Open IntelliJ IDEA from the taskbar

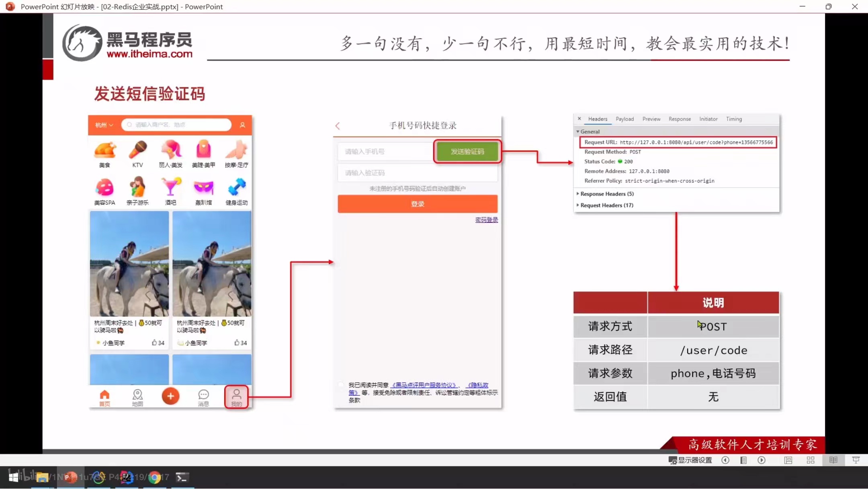(x=127, y=477)
